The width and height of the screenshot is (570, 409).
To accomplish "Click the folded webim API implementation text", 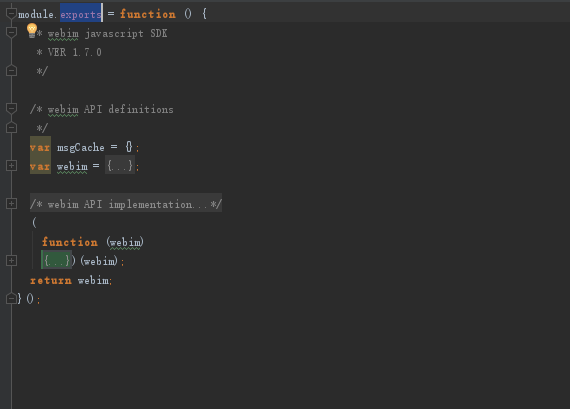I will coord(126,204).
